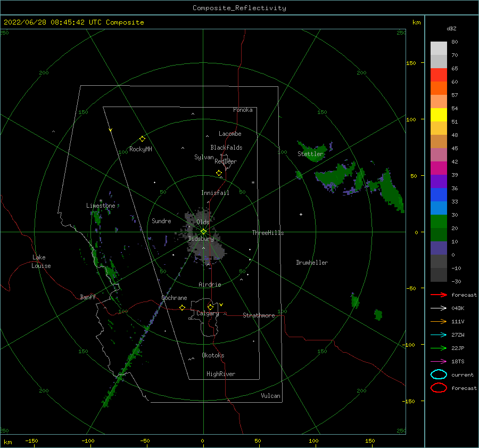This screenshot has width=479, height=448.
Task: Click the bright green swatch below 30 dBZ
Action: click(439, 221)
